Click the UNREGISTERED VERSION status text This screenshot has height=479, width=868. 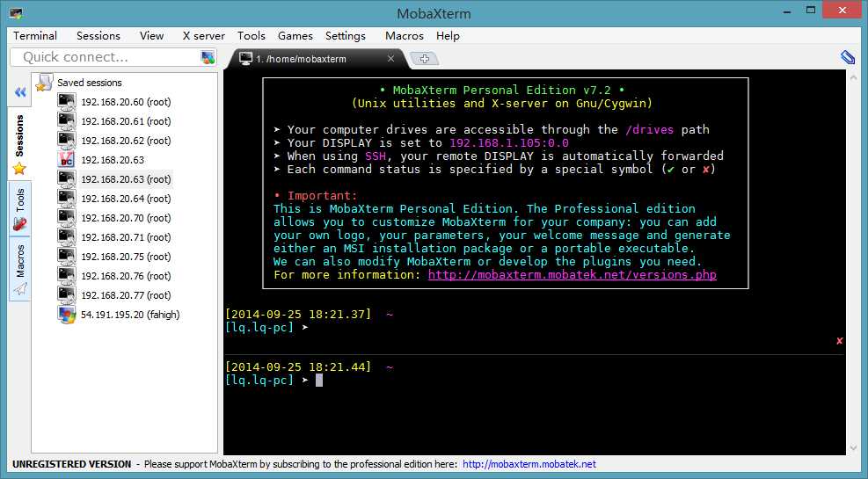pyautogui.click(x=71, y=464)
